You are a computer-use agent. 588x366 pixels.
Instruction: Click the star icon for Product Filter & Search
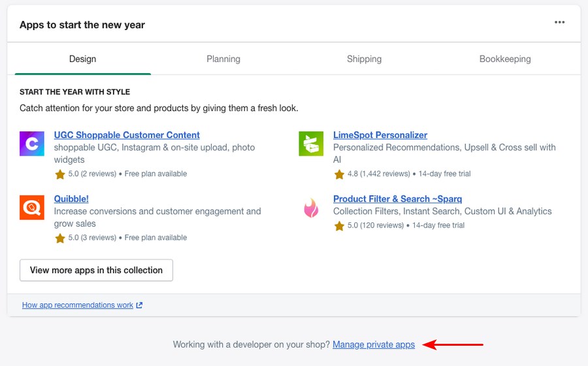[x=339, y=225]
